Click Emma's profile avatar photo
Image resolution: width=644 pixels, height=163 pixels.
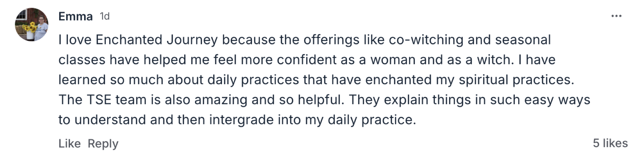pos(31,25)
